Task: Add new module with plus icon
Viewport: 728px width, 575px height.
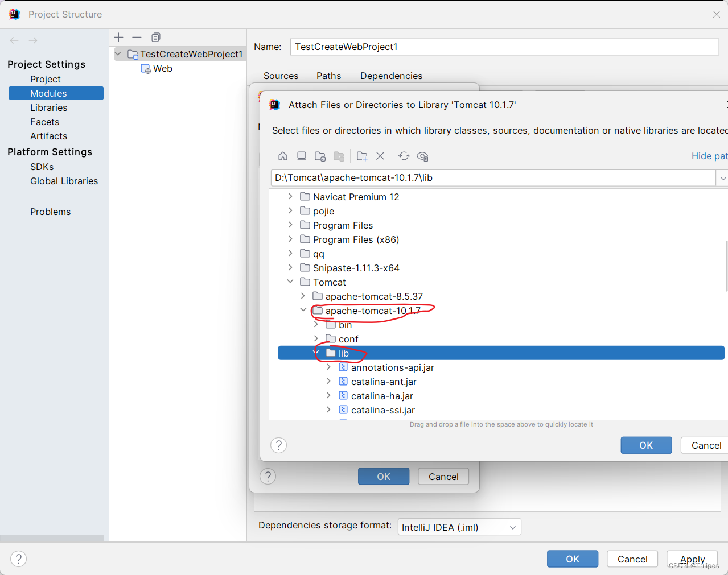Action: pyautogui.click(x=118, y=38)
